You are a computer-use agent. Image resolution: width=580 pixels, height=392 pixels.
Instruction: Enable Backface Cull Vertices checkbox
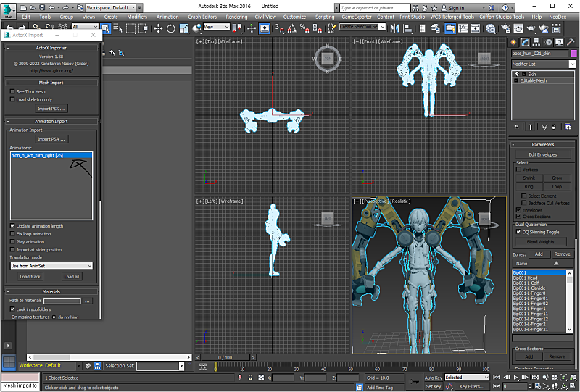point(523,203)
